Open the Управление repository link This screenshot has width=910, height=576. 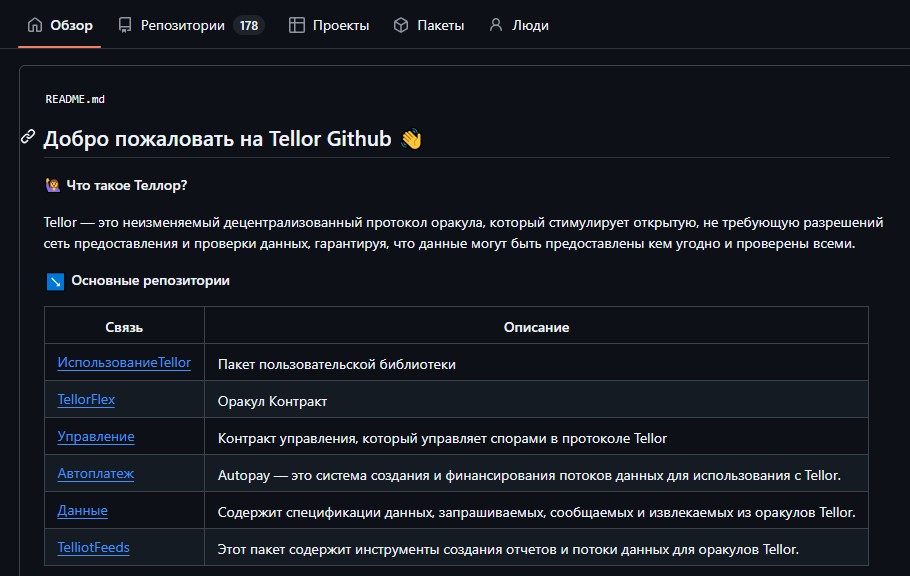click(x=96, y=437)
